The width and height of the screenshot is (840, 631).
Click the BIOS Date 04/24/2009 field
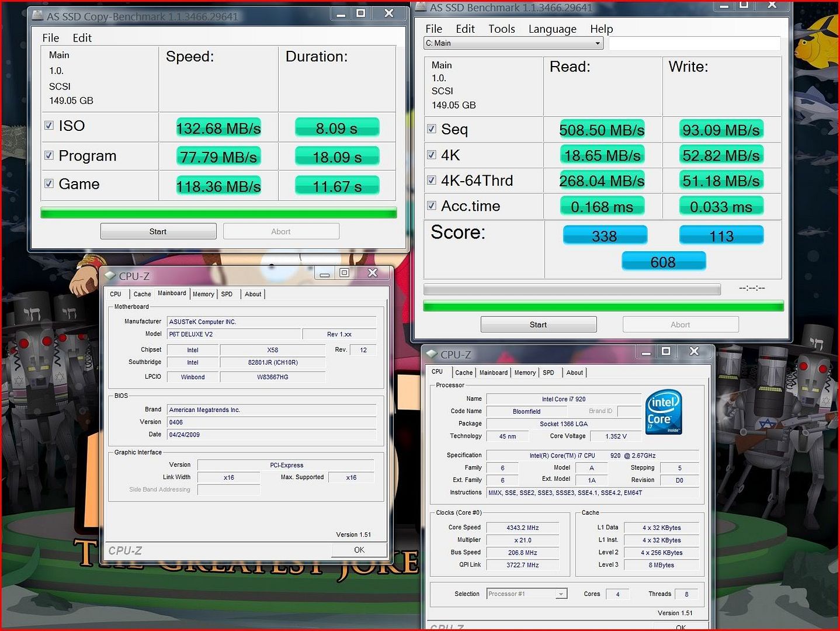point(272,435)
